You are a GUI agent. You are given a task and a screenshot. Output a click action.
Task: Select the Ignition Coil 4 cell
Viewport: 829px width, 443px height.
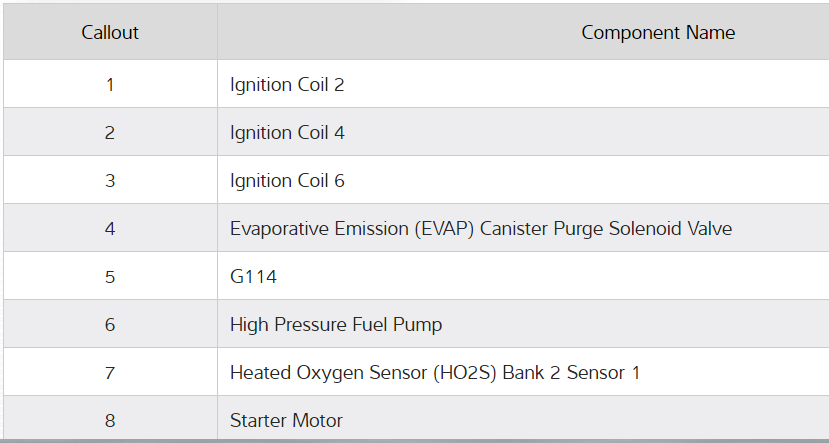click(287, 133)
